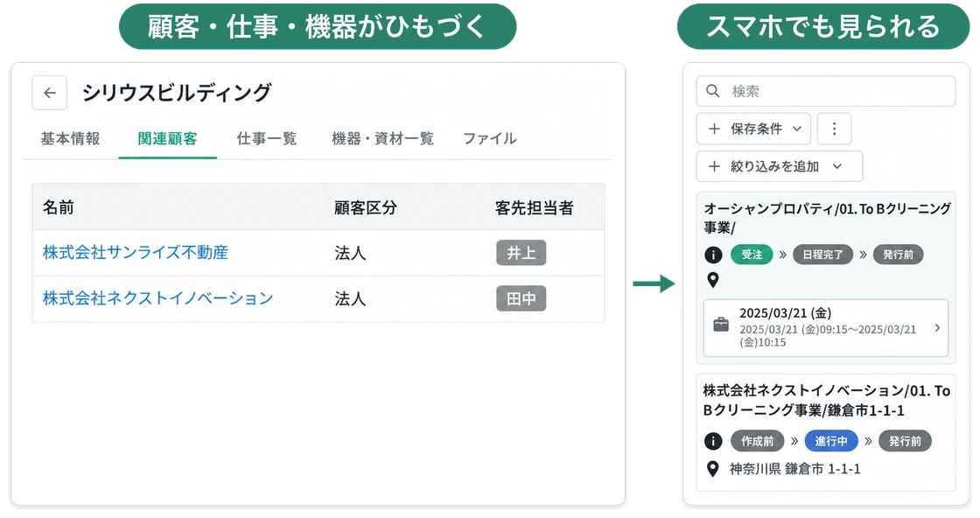Click 発行前 badge on ネクストイノベーション card
This screenshot has height=518, width=980.
click(905, 441)
